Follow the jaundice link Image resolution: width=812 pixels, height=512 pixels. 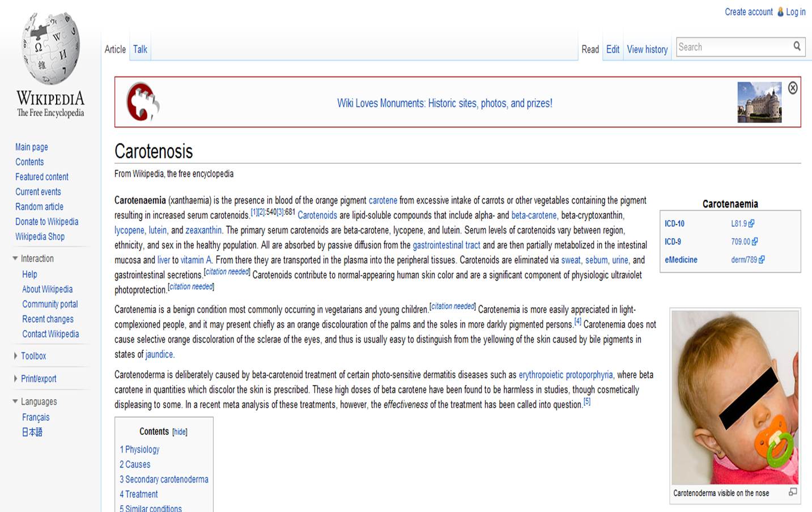(x=159, y=354)
